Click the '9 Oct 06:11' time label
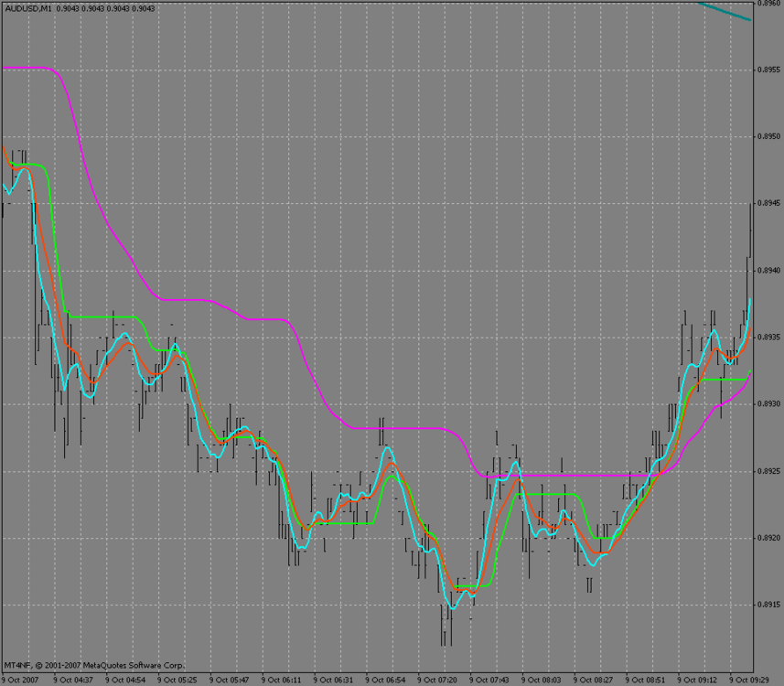 pyautogui.click(x=281, y=680)
